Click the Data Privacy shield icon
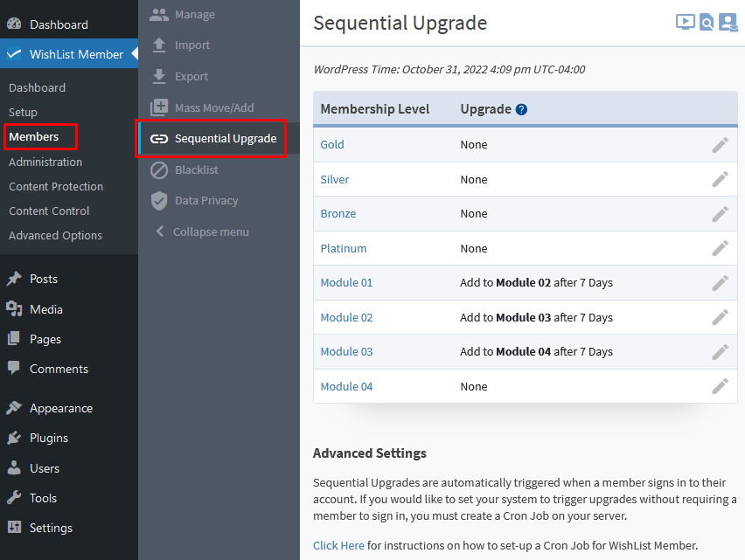This screenshot has height=560, width=745. coord(159,201)
